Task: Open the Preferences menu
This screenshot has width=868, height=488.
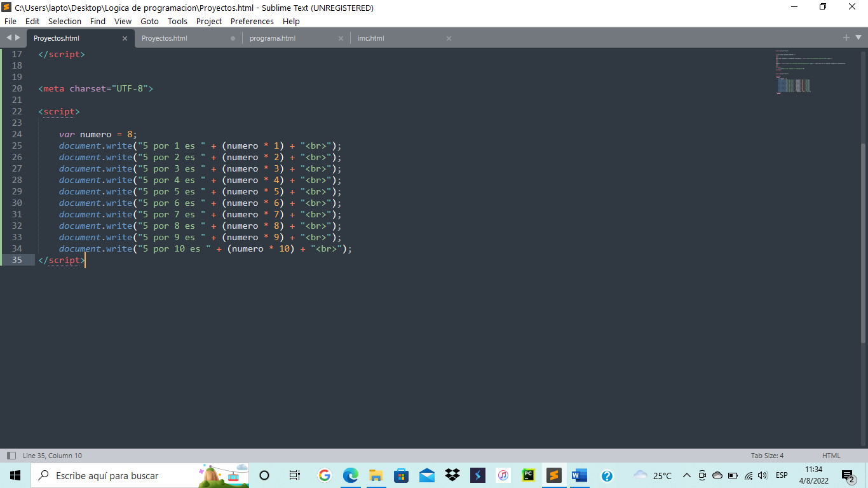Action: [252, 21]
